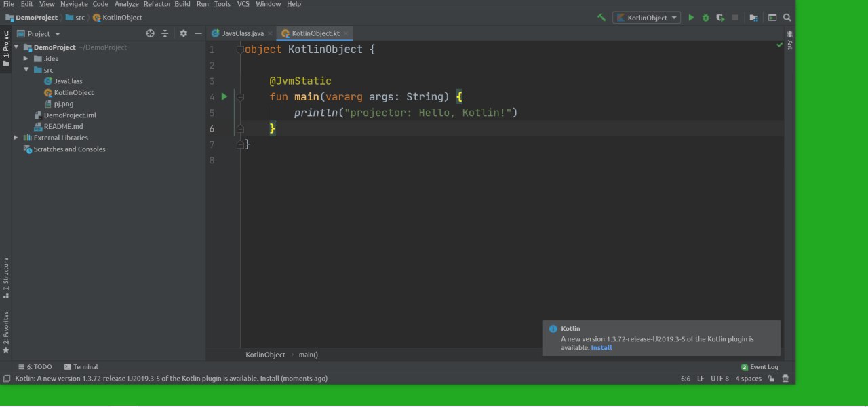Collapse all in Project panel toolbar
Image resolution: width=868 pixels, height=407 pixels.
[165, 33]
